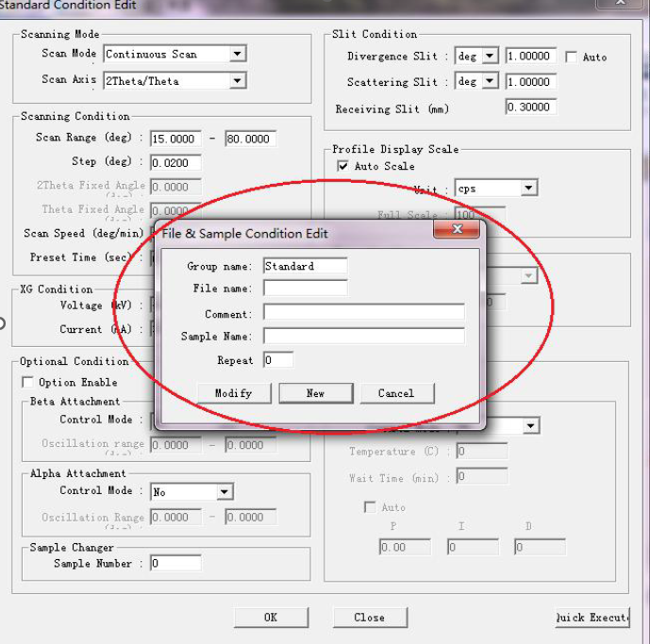Click into the Comment field
Image resolution: width=650 pixels, height=644 pixels.
pos(363,313)
